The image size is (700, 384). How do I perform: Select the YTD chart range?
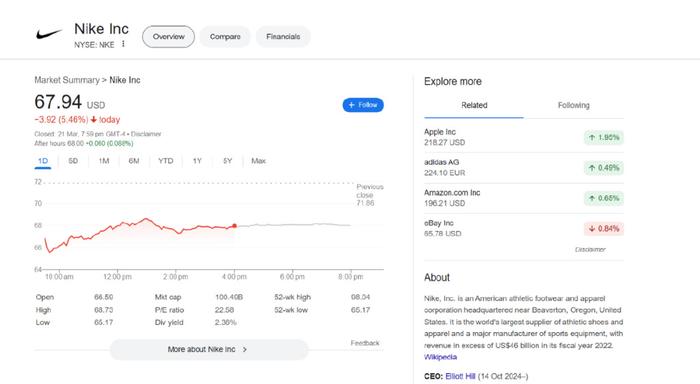(x=166, y=161)
